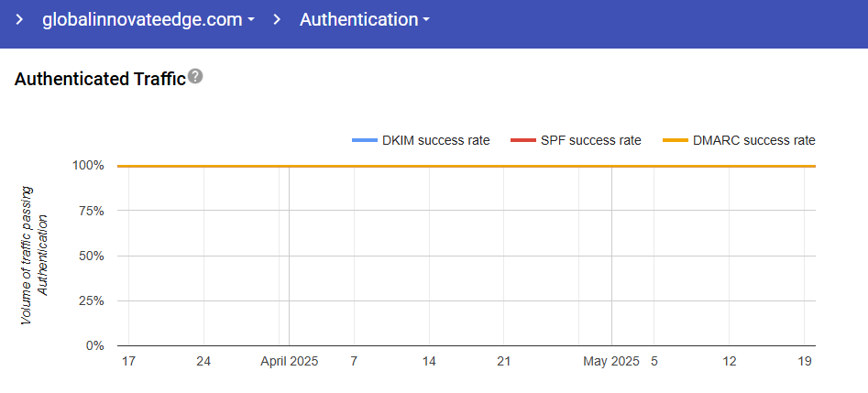This screenshot has width=868, height=393.
Task: Toggle the DMARC success rate legend label
Action: click(x=754, y=140)
